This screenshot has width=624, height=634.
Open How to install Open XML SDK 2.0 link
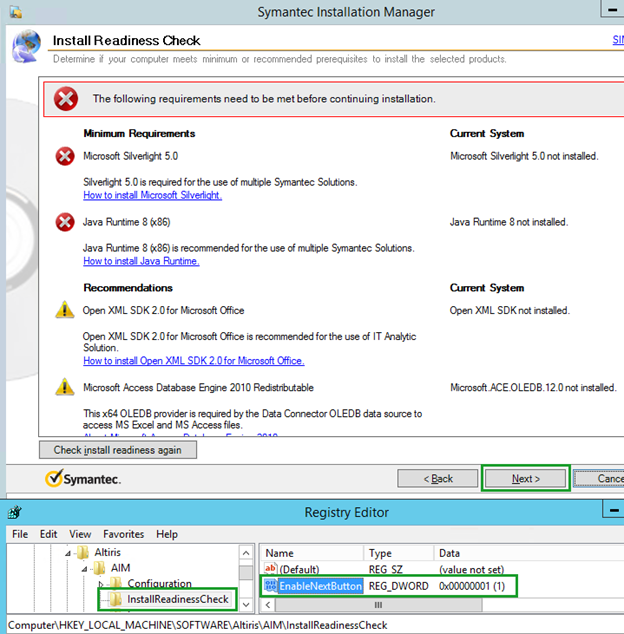(x=194, y=361)
